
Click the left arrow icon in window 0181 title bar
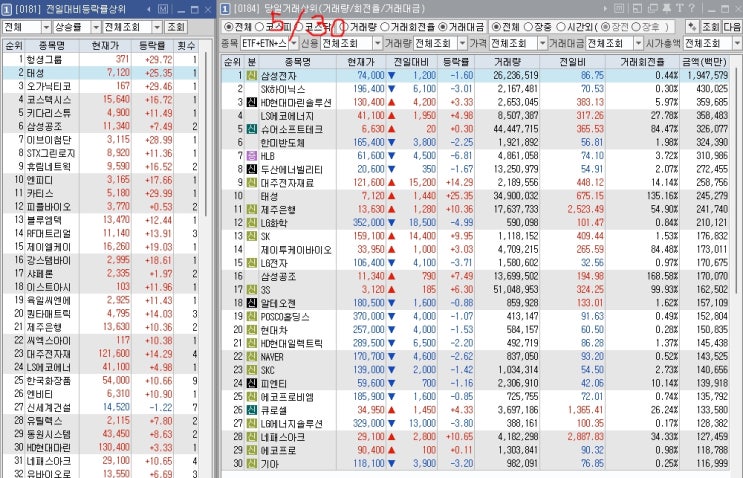click(x=148, y=9)
